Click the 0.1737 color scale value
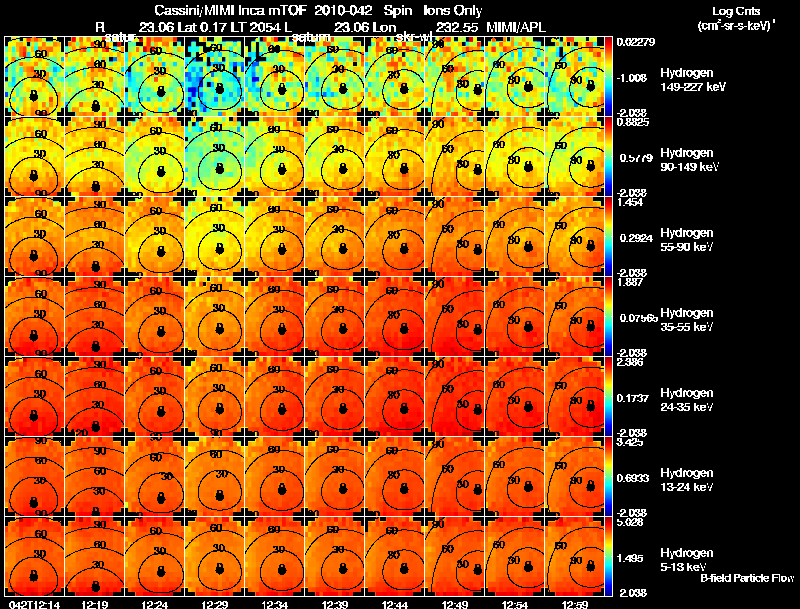This screenshot has width=800, height=609. 635,398
